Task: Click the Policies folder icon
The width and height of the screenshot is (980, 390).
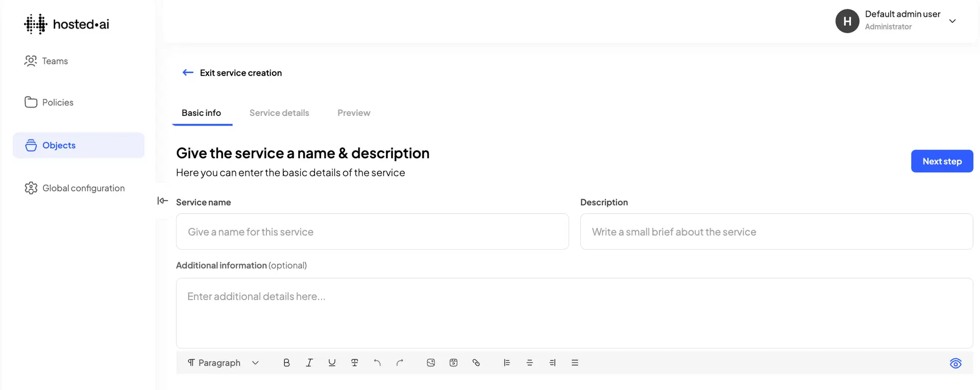Action: pos(31,102)
